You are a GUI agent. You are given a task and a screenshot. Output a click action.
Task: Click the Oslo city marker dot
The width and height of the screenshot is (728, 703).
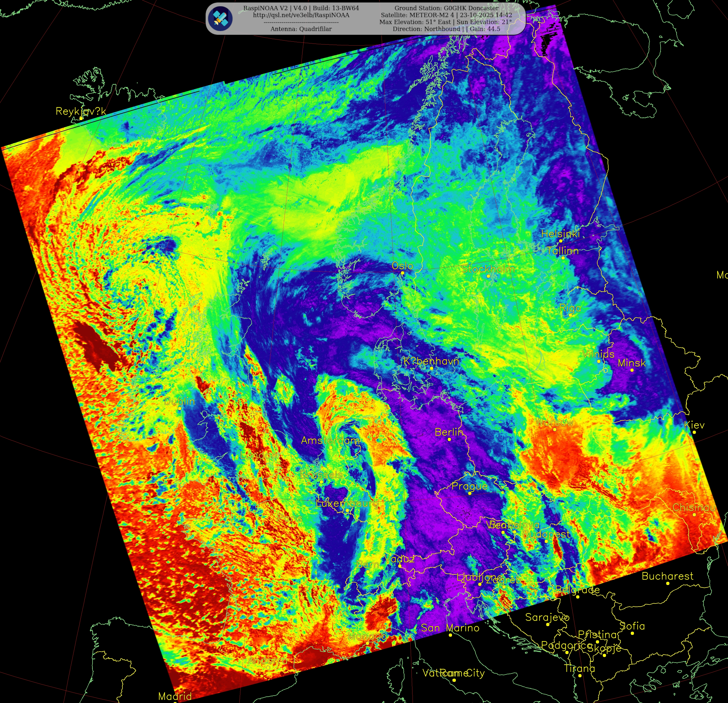click(402, 273)
